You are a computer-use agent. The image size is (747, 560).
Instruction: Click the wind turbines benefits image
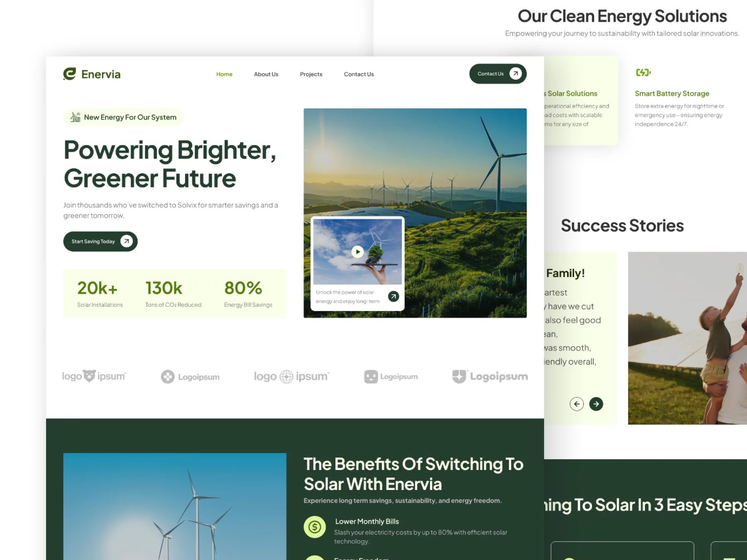(x=175, y=506)
